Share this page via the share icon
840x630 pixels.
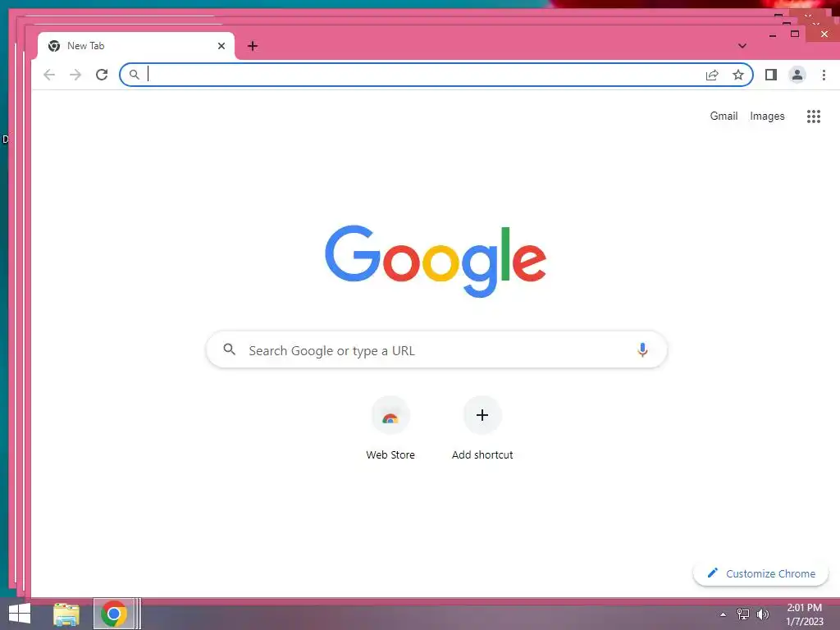coord(712,75)
